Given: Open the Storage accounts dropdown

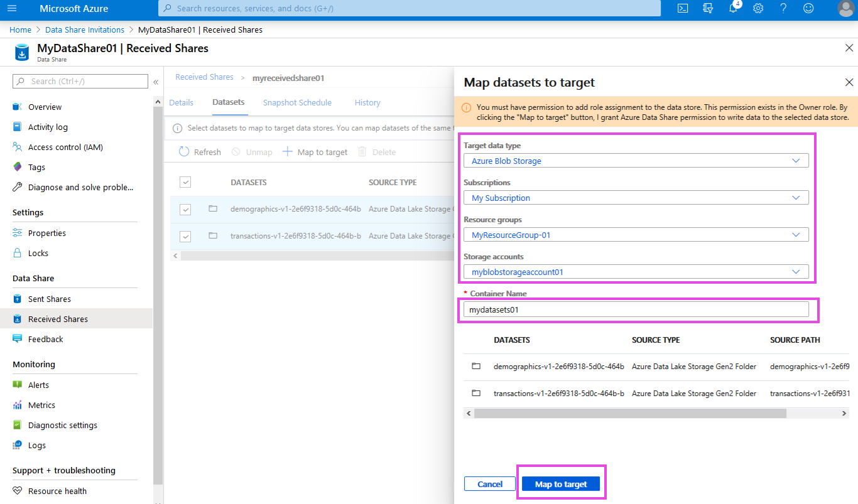Looking at the screenshot, I should pos(636,272).
